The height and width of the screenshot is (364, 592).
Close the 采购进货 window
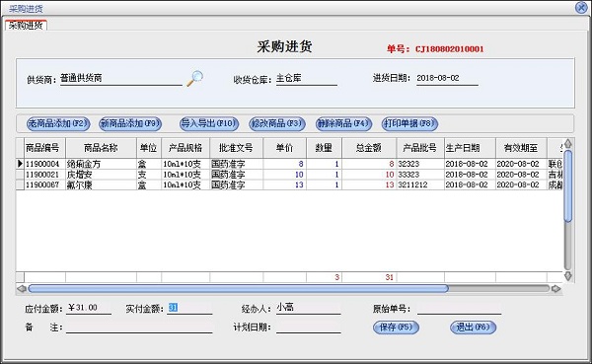[x=581, y=8]
